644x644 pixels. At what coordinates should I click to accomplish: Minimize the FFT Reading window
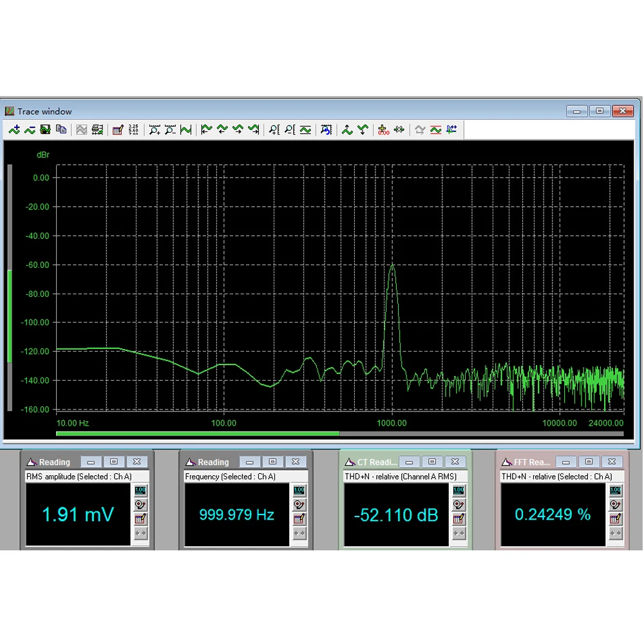pos(565,462)
